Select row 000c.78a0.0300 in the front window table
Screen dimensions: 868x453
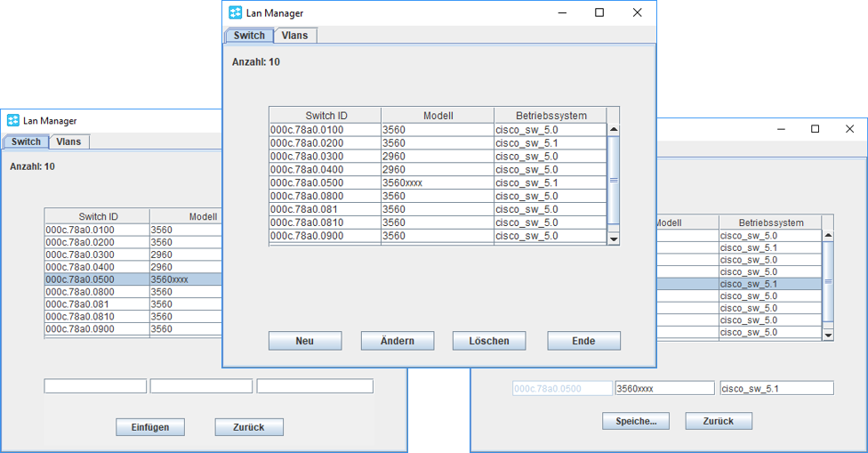coord(325,157)
